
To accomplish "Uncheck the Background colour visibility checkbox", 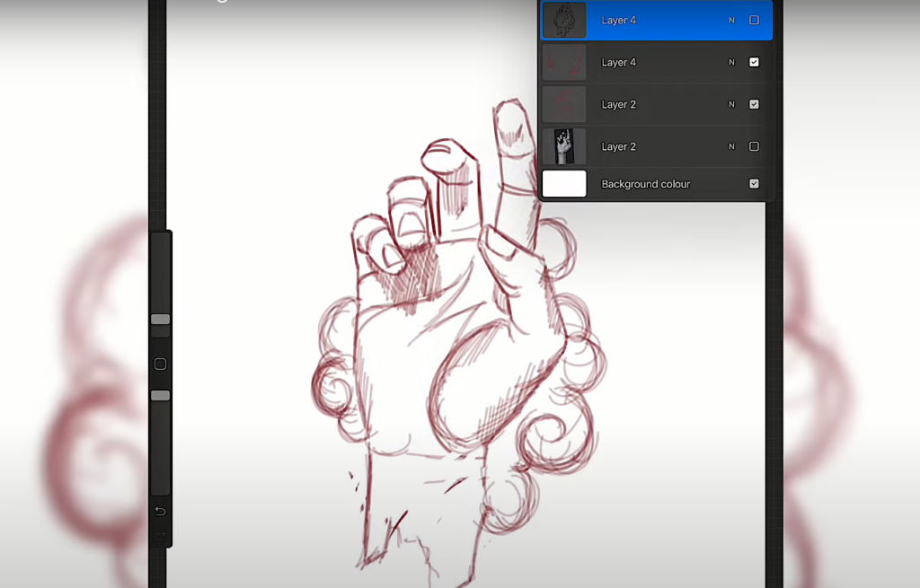I will point(754,184).
